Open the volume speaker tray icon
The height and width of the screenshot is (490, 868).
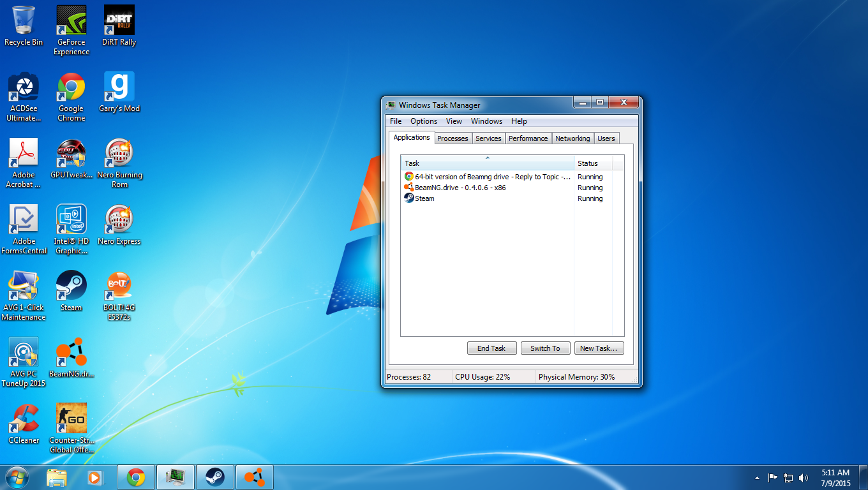tap(804, 477)
